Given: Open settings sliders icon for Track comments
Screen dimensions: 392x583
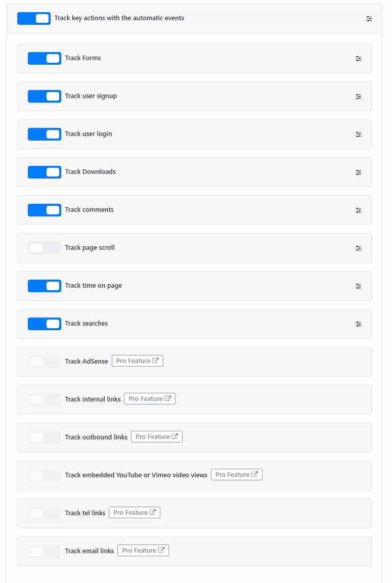Looking at the screenshot, I should point(358,210).
